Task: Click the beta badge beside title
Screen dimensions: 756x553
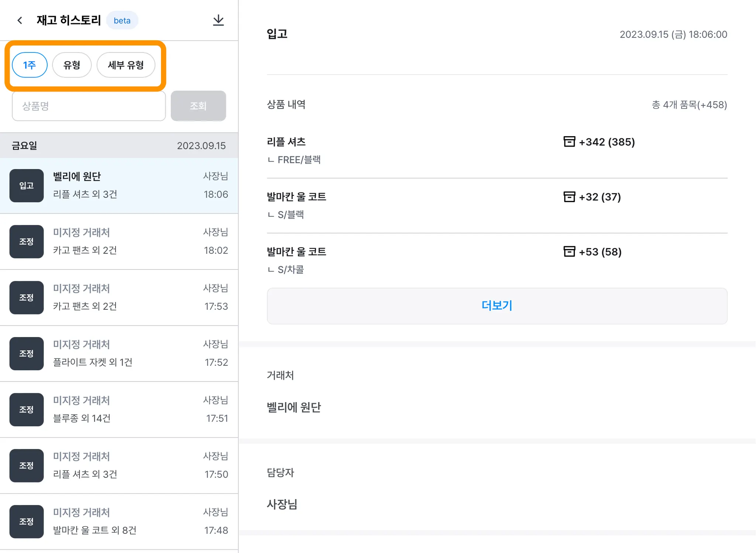Action: (x=122, y=21)
